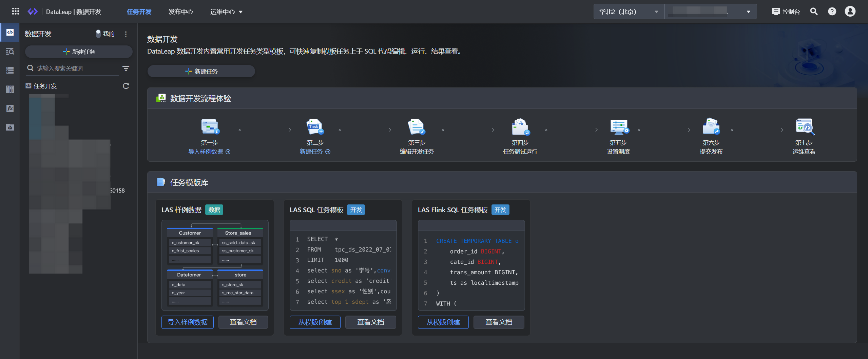Click the 任务模版库 document icon
The height and width of the screenshot is (359, 868).
(x=161, y=182)
